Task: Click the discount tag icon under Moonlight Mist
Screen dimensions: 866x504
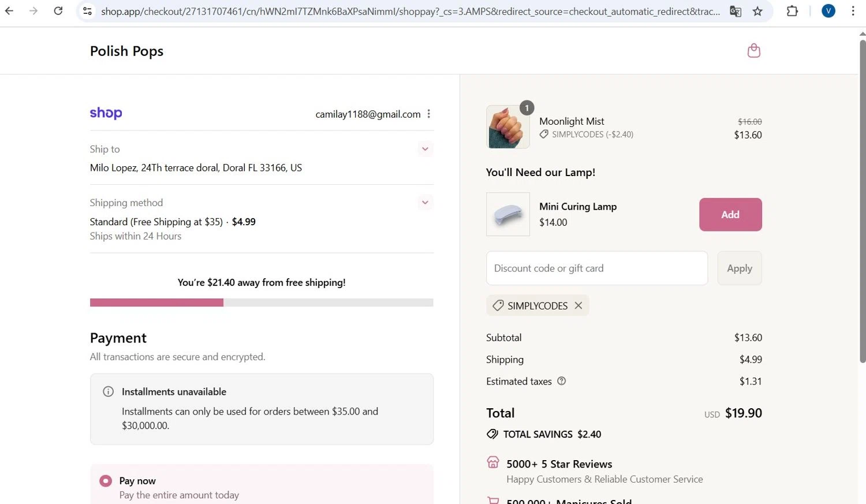Action: (x=544, y=134)
